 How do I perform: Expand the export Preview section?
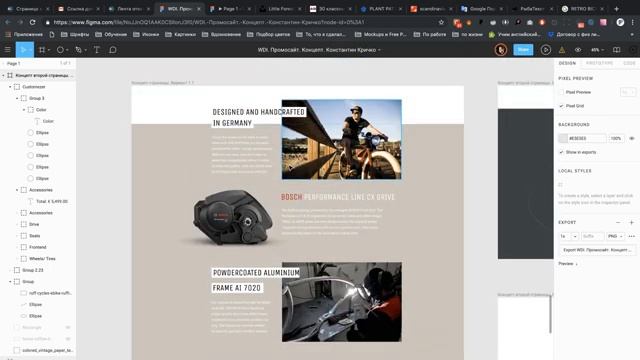pos(568,264)
